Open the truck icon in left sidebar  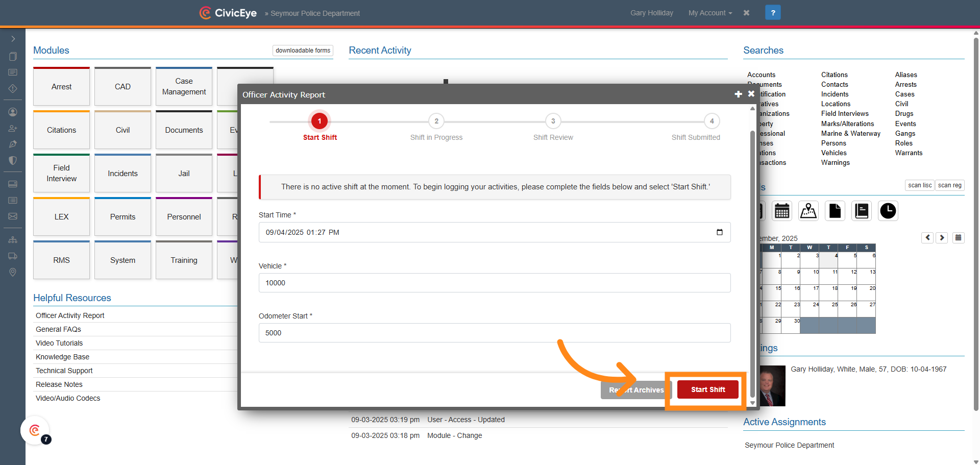(13, 256)
